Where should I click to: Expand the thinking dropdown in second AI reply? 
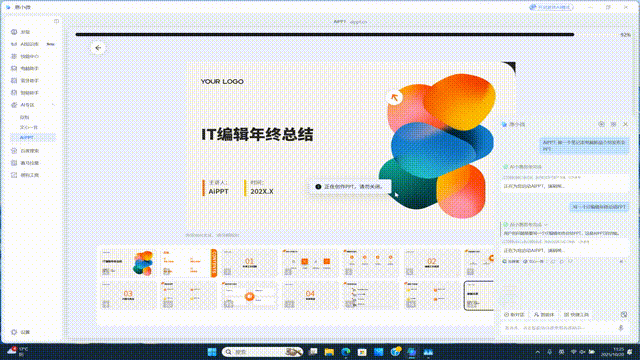pos(546,224)
